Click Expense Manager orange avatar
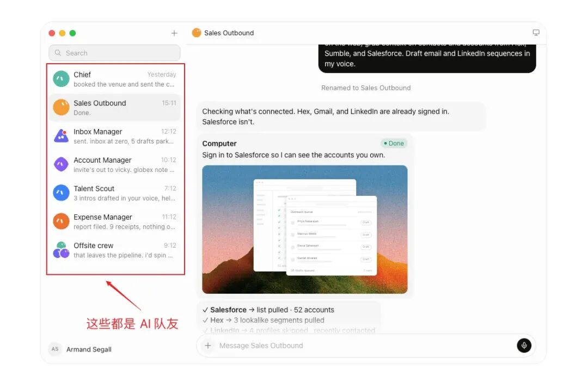This screenshot has width=588, height=388. tap(61, 221)
